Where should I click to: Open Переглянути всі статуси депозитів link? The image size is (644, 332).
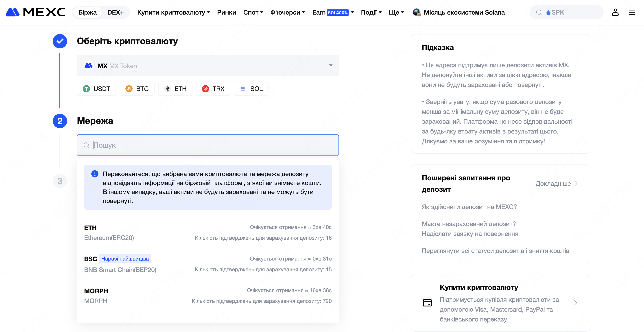[496, 251]
